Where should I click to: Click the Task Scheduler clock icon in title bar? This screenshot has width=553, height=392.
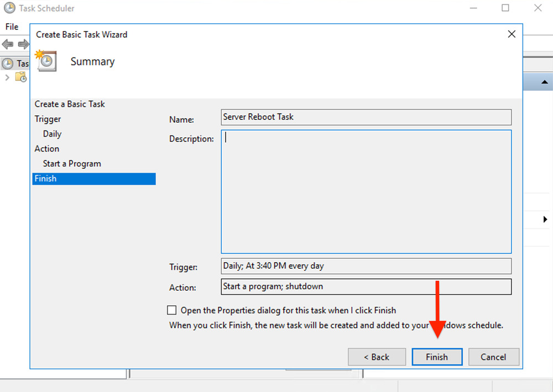[x=9, y=8]
